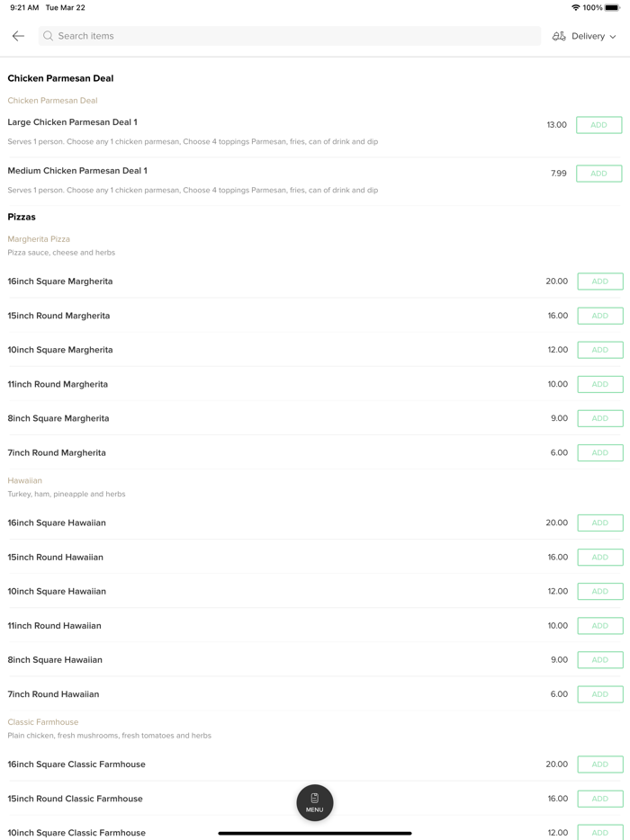Screen dimensions: 630x840
Task: Focus the Search items field
Action: pos(290,36)
